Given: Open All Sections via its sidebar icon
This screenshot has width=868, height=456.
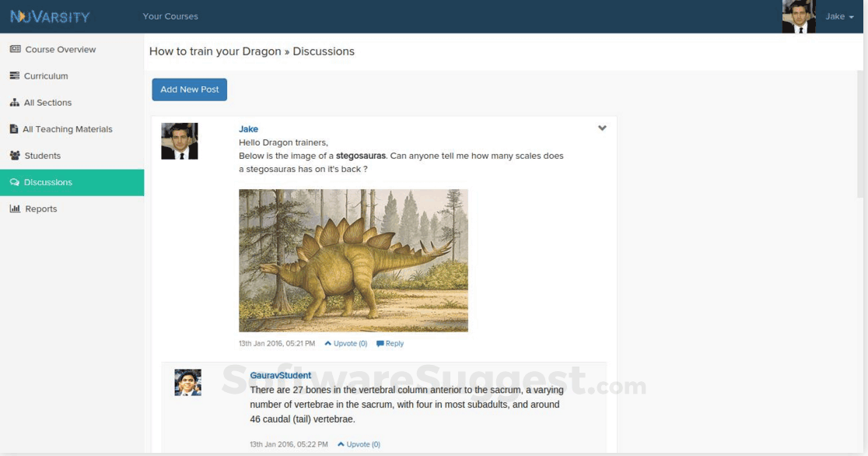Looking at the screenshot, I should (16, 102).
